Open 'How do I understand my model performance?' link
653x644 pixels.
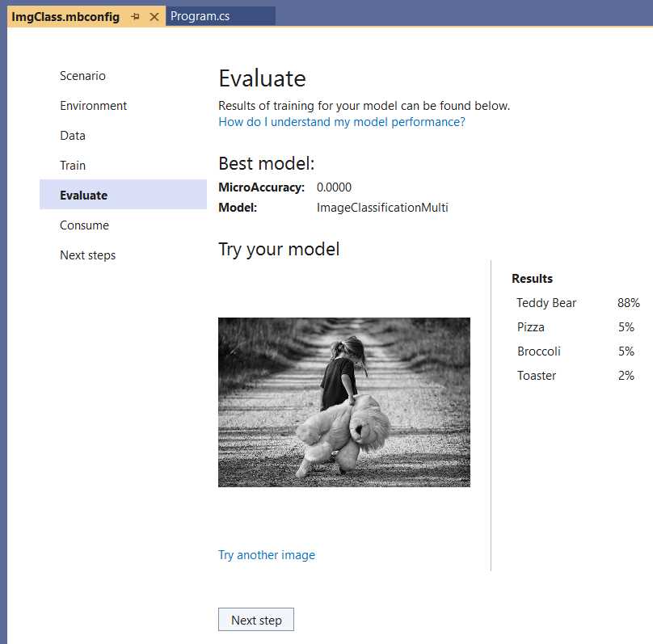click(342, 122)
